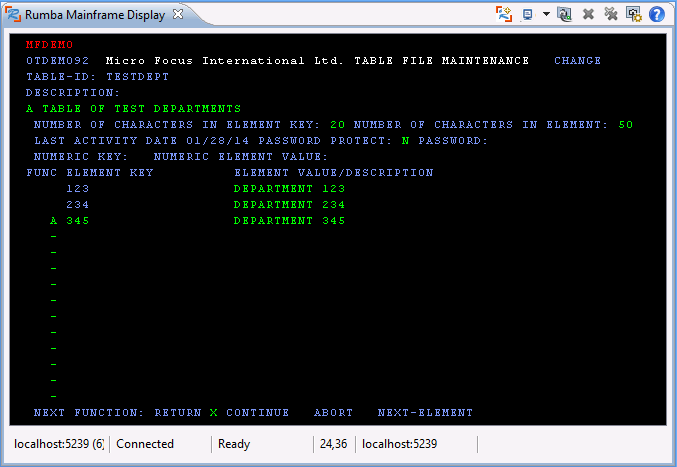The height and width of the screenshot is (467, 677).
Task: Click the remove all sessions icon
Action: click(611, 14)
